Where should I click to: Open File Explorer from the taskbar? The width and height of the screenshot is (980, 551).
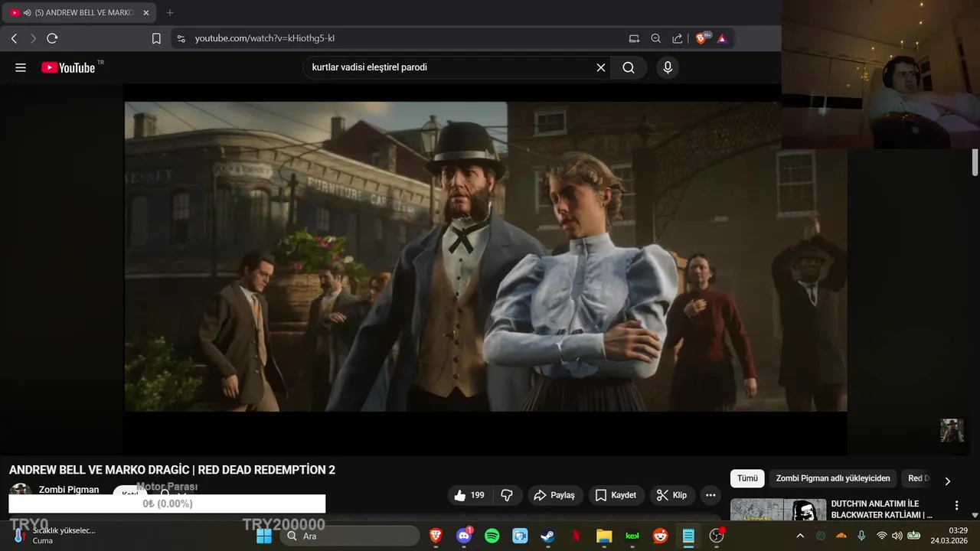[604, 536]
